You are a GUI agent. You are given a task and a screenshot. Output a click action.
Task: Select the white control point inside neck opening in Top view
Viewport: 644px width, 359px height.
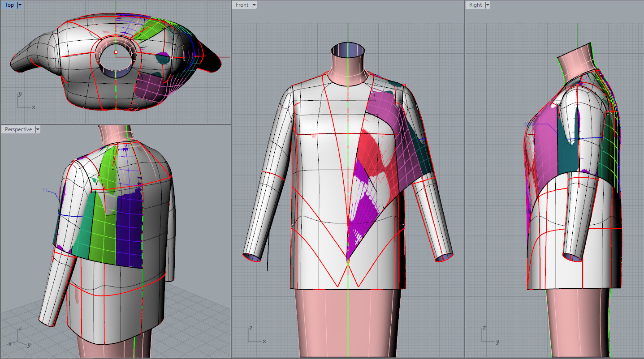pyautogui.click(x=116, y=52)
